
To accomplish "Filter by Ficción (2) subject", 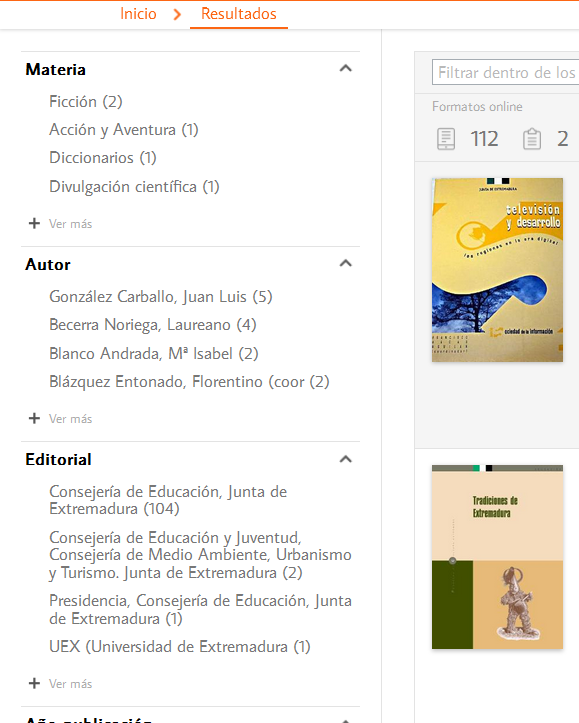I will coord(86,101).
